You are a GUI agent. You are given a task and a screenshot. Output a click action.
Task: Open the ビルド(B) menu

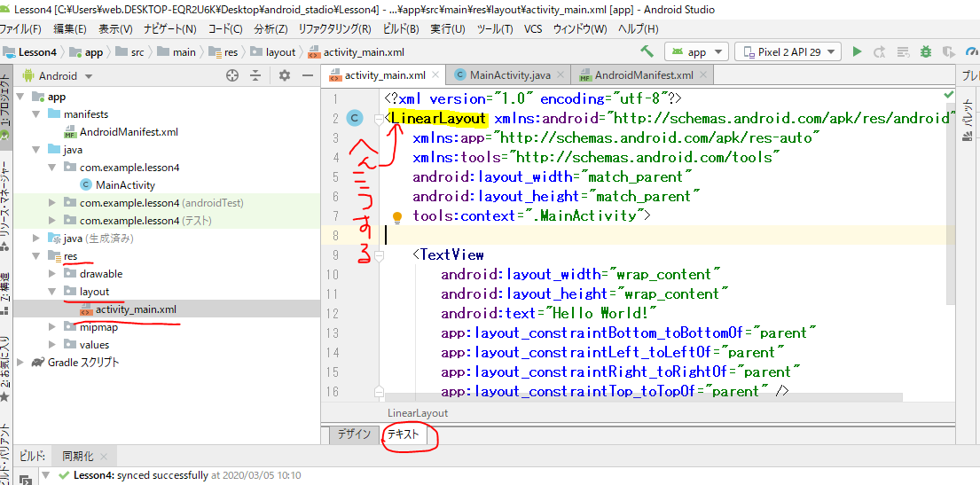click(x=401, y=28)
